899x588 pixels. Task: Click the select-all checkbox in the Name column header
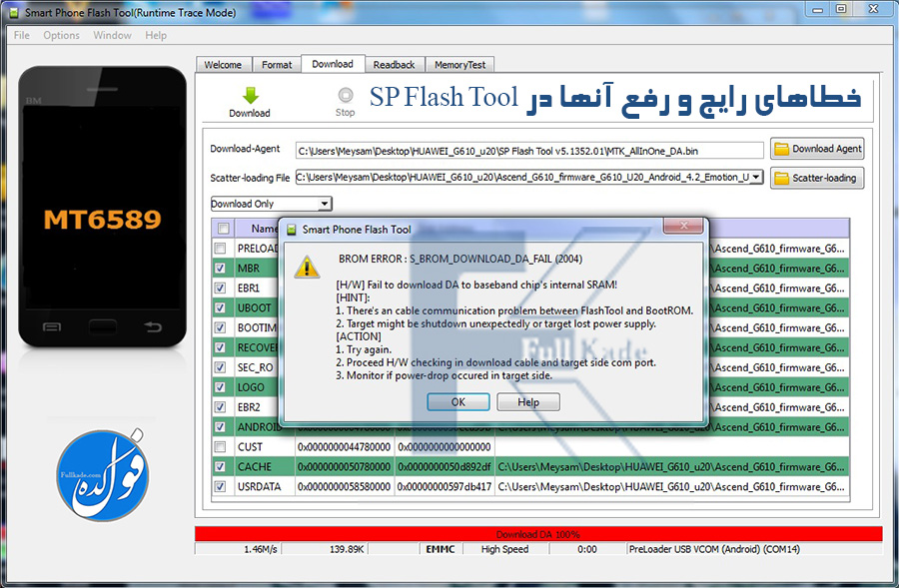(x=222, y=228)
